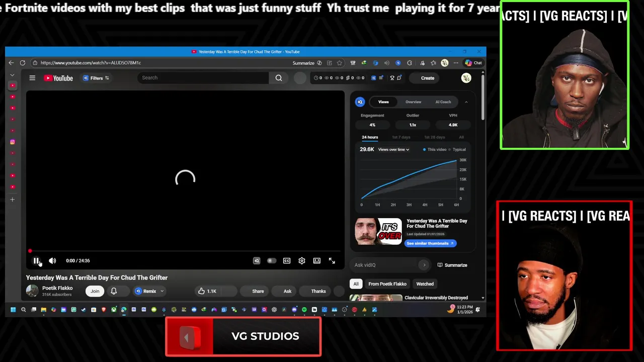Focus the Ask vidIQ input
The width and height of the screenshot is (644, 362).
386,265
